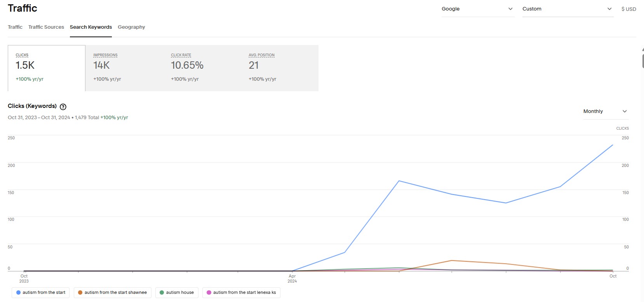Toggle the 'autism house' legend series
The width and height of the screenshot is (644, 302).
click(x=177, y=293)
